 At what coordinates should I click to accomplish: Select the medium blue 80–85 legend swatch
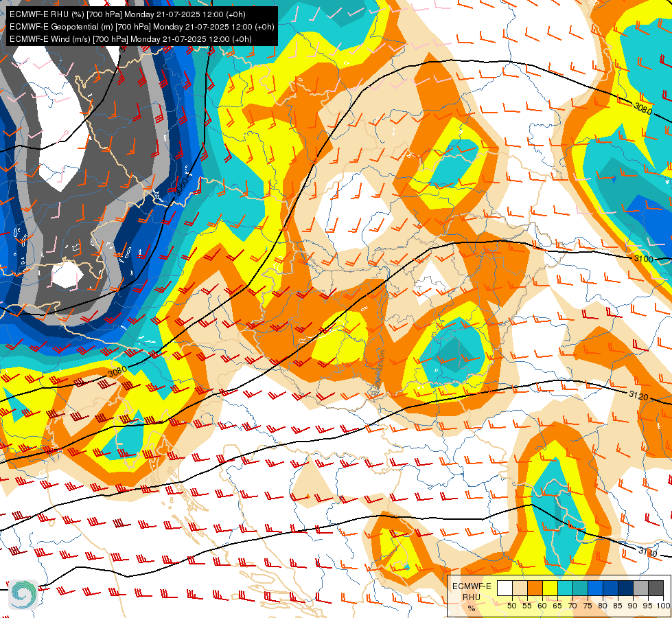click(x=610, y=588)
